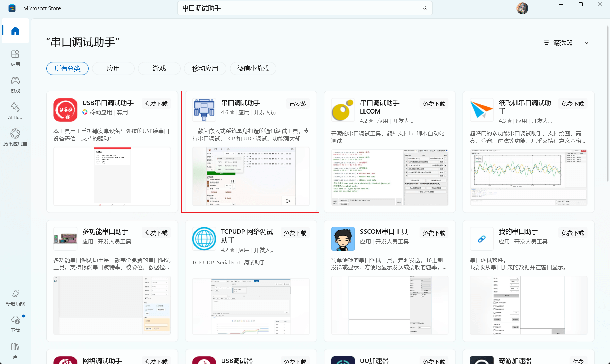Select the 所有分类 category filter
The height and width of the screenshot is (364, 610).
click(67, 69)
